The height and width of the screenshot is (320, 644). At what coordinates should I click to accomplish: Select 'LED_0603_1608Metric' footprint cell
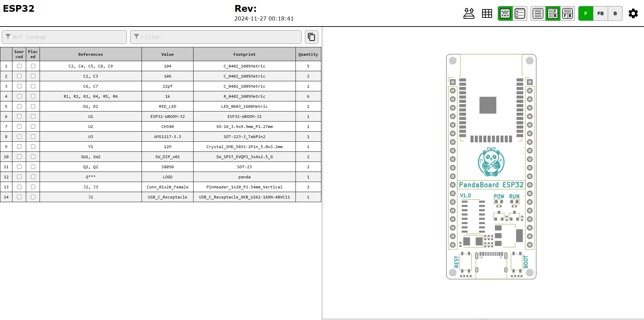[x=245, y=106]
